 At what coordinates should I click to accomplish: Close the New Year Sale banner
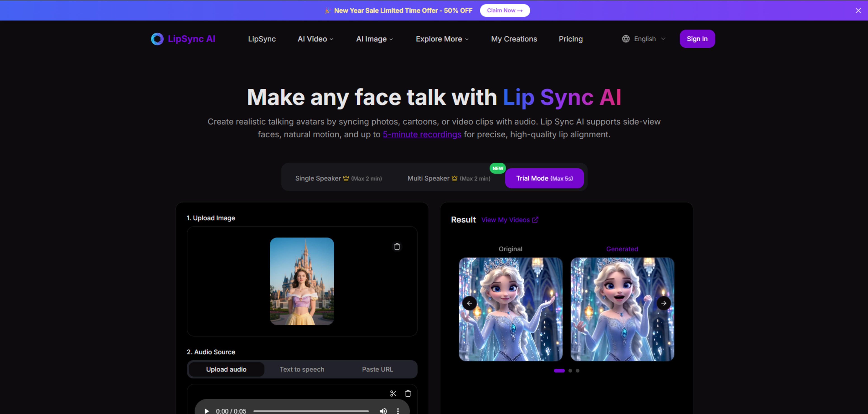click(858, 10)
